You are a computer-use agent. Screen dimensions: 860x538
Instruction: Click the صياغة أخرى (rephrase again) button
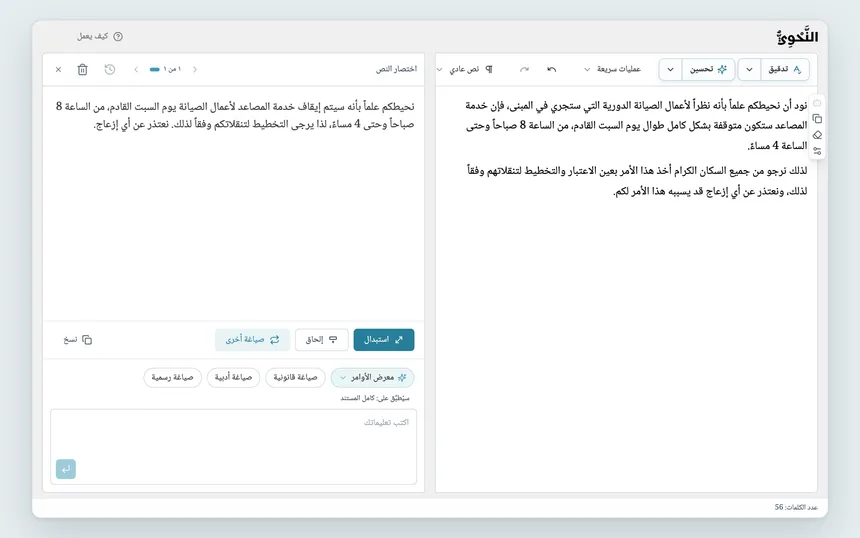[x=252, y=339]
